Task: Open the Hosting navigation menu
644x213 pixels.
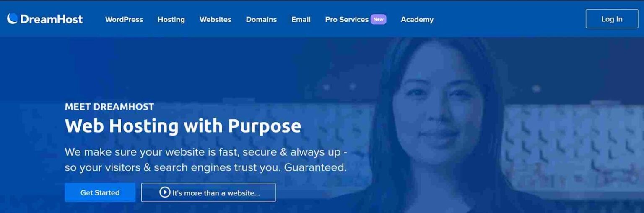Action: 171,19
